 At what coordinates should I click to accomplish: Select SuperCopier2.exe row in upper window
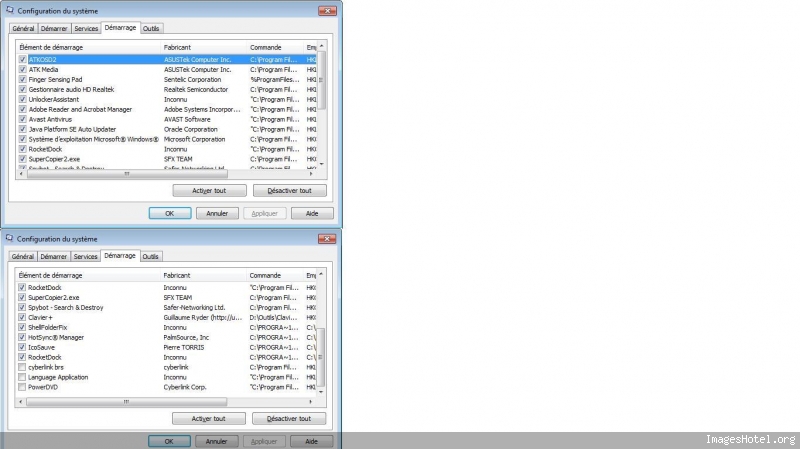167,159
